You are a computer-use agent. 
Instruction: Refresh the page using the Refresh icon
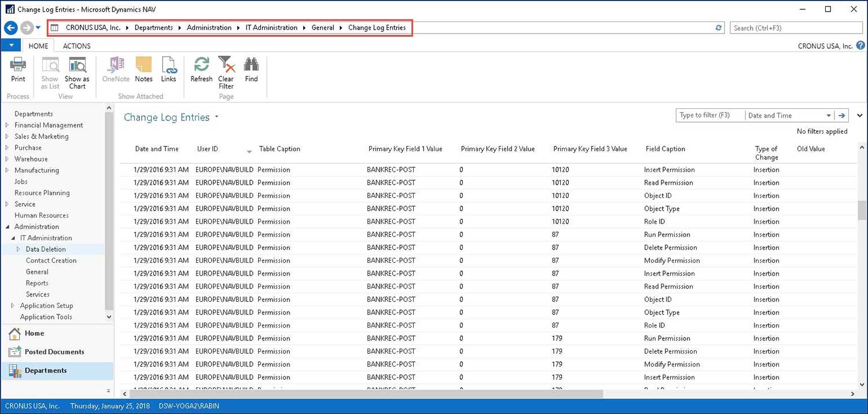201,70
